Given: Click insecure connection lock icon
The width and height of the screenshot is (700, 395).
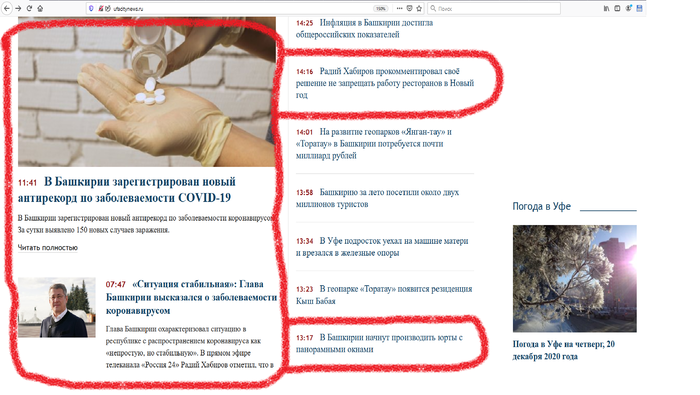Looking at the screenshot, I should (101, 8).
